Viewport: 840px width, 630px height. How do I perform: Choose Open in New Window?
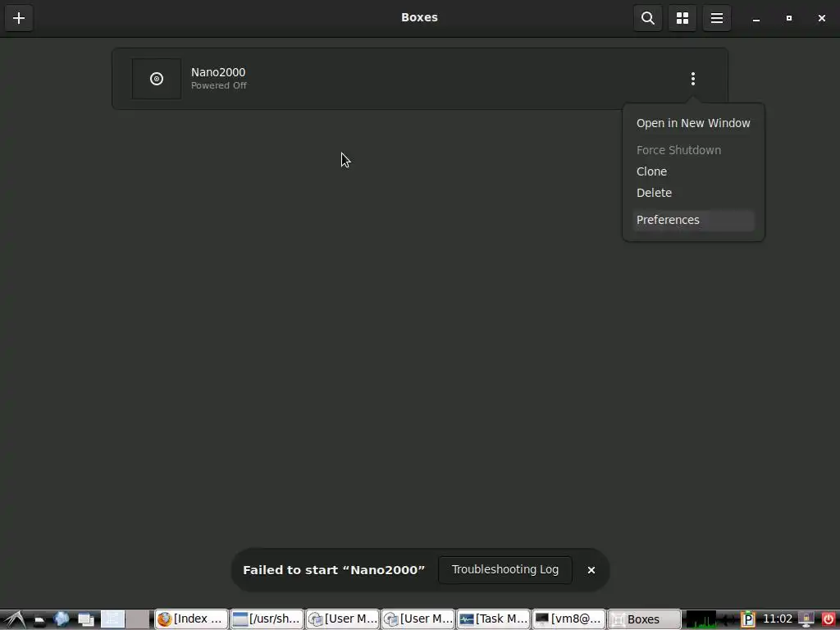click(x=693, y=123)
